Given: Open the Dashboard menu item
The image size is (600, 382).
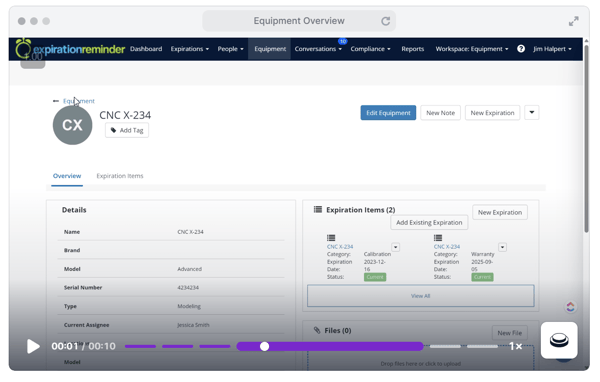Looking at the screenshot, I should (146, 49).
